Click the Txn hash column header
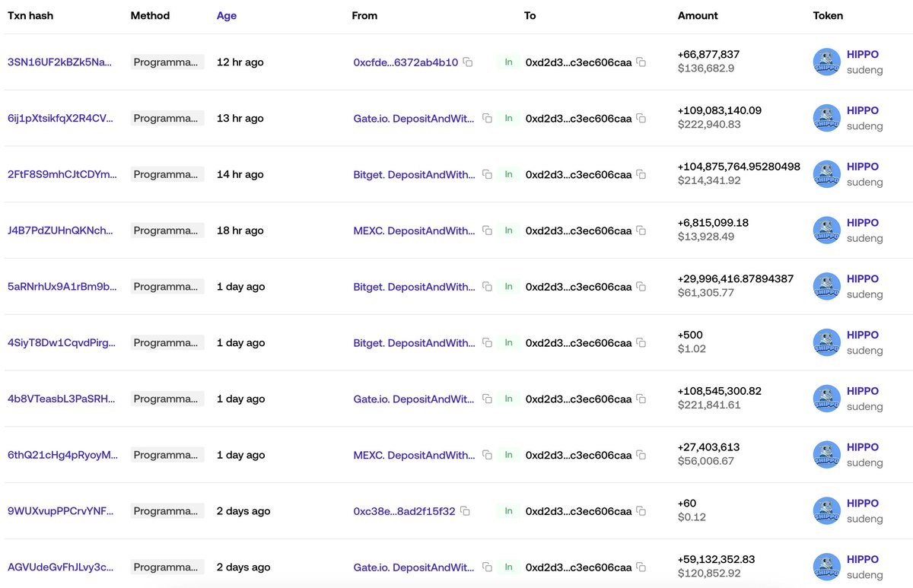Image resolution: width=913 pixels, height=588 pixels. coord(30,15)
